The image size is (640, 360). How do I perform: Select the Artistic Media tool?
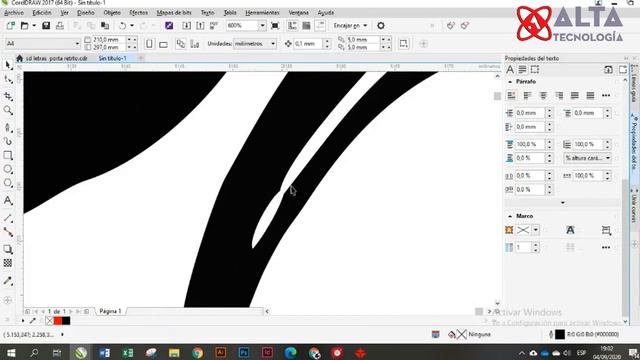(x=8, y=141)
